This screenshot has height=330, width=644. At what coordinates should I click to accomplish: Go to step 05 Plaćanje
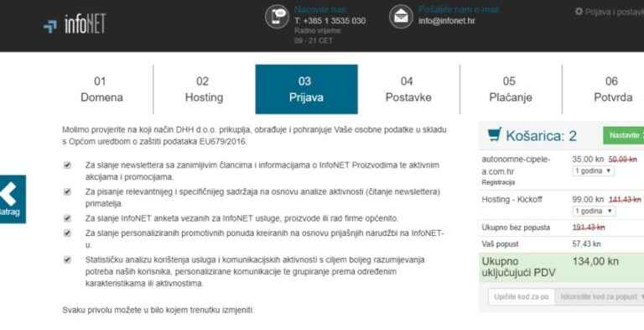[511, 89]
